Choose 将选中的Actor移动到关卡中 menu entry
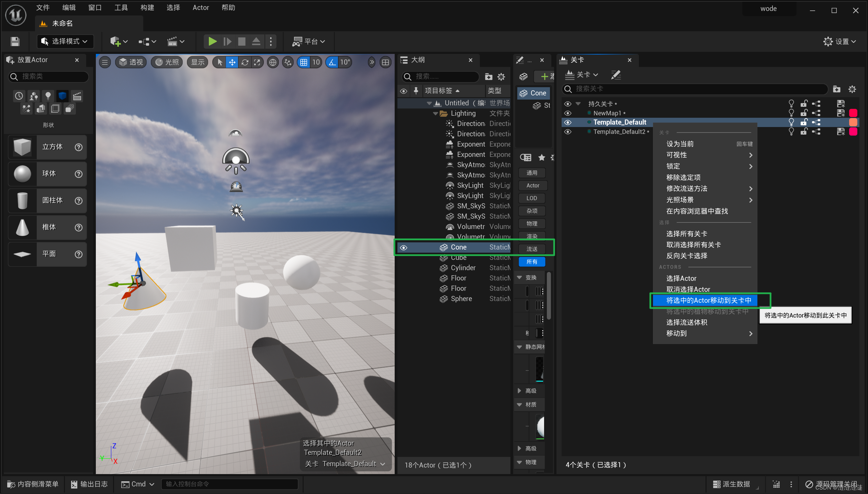Screen dimensions: 868x494 pos(708,300)
